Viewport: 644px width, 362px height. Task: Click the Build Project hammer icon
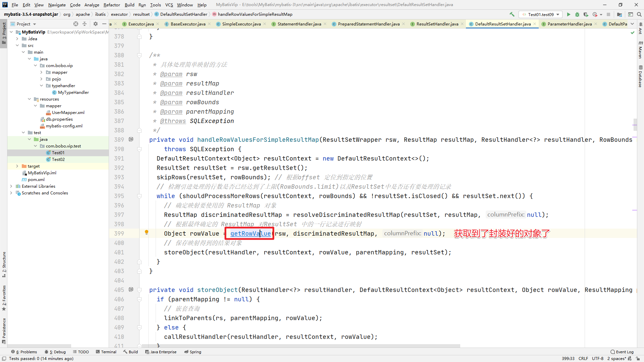tap(512, 14)
